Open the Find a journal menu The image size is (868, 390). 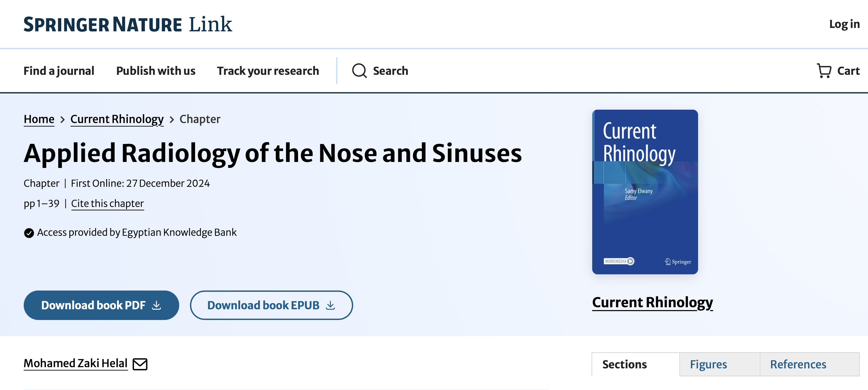click(x=59, y=71)
